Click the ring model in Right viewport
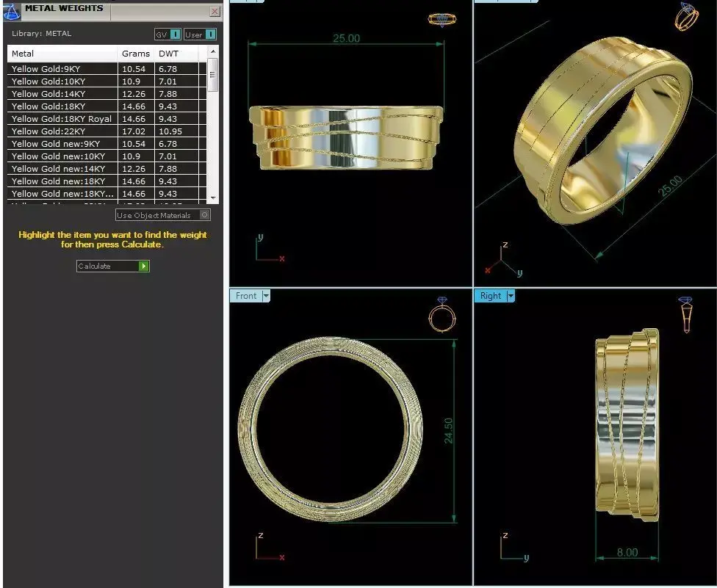The width and height of the screenshot is (717, 588). tap(627, 425)
